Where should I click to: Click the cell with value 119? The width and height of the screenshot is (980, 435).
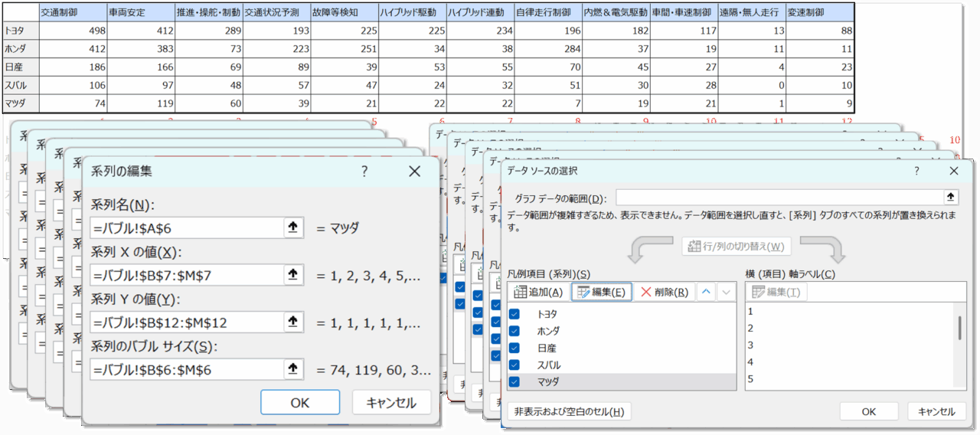[x=141, y=104]
